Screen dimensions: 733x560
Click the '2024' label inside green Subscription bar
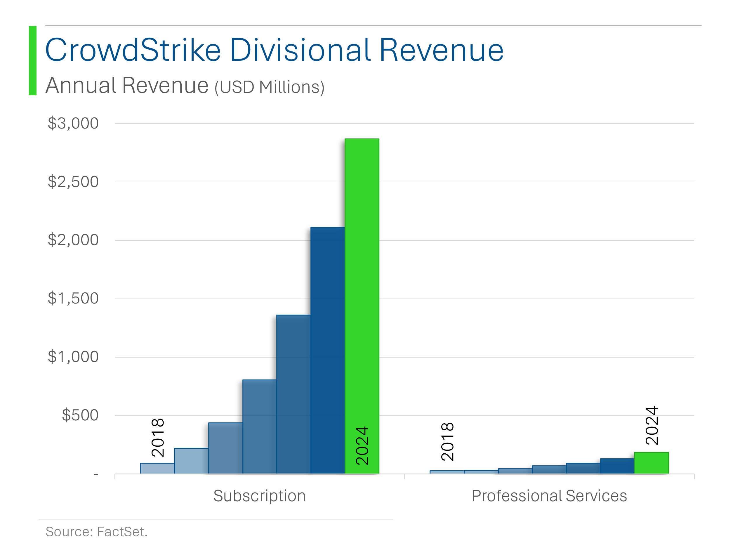coord(362,446)
